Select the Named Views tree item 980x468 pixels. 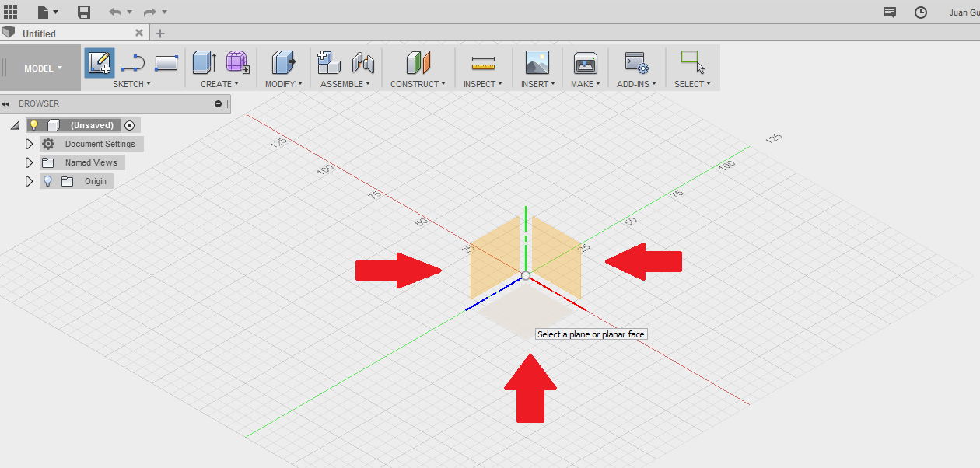point(91,162)
